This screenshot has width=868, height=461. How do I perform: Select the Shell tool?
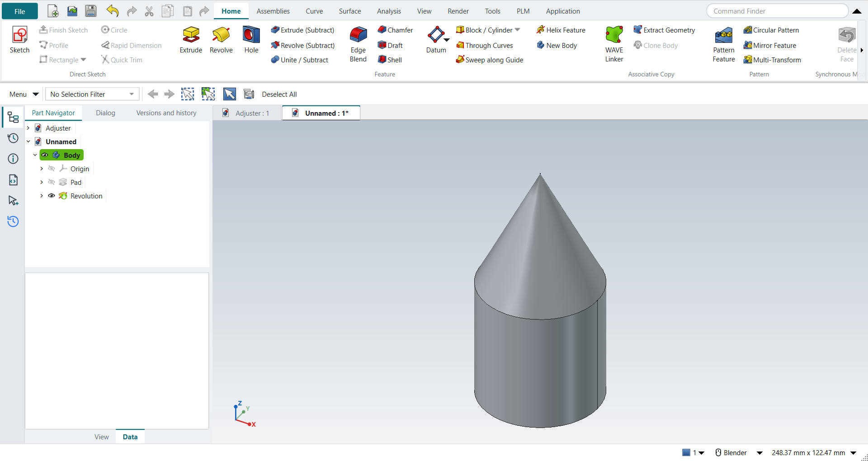[x=390, y=60]
